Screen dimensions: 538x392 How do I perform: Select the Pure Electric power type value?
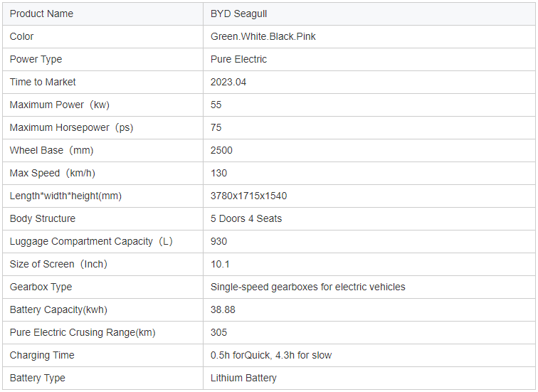pyautogui.click(x=238, y=59)
